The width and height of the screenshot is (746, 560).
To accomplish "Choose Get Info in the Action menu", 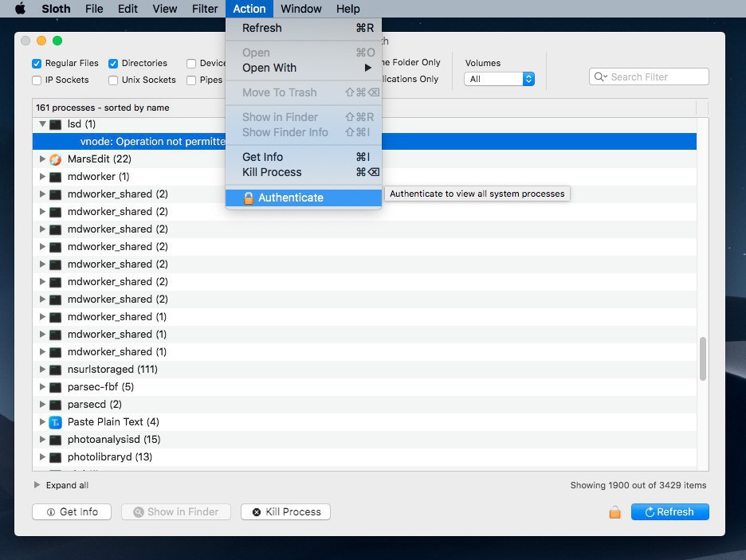I will (304, 157).
